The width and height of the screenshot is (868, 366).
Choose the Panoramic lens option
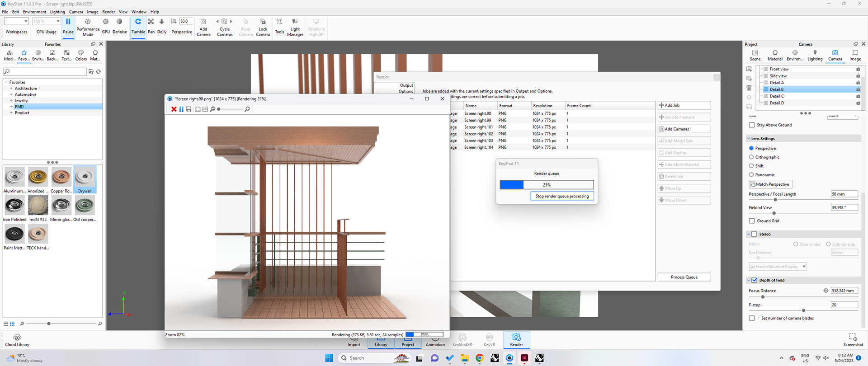(x=751, y=174)
